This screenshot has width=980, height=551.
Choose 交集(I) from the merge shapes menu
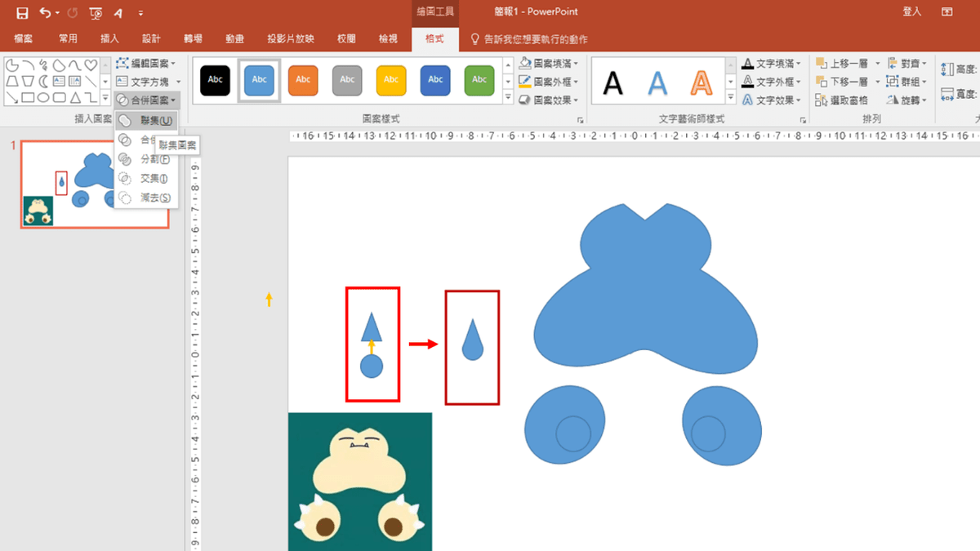(x=146, y=179)
